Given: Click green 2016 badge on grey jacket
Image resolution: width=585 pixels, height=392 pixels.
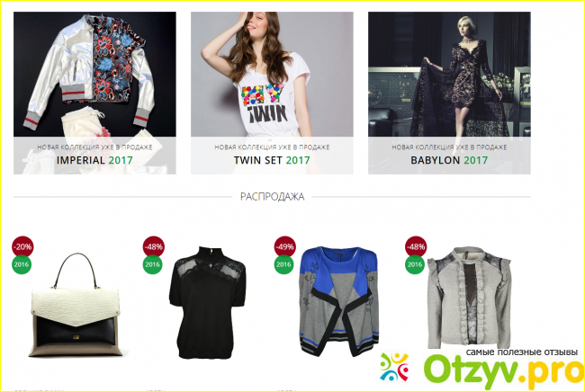Looking at the screenshot, I should pyautogui.click(x=415, y=264).
